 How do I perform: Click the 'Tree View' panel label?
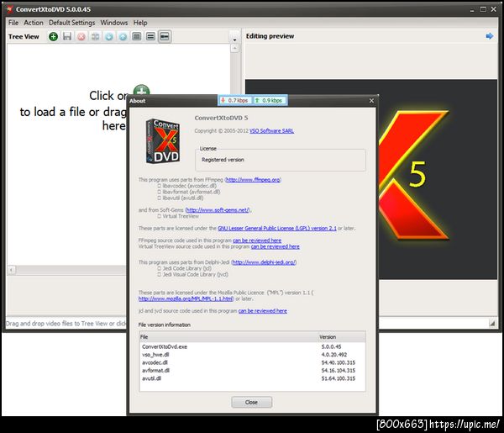24,37
